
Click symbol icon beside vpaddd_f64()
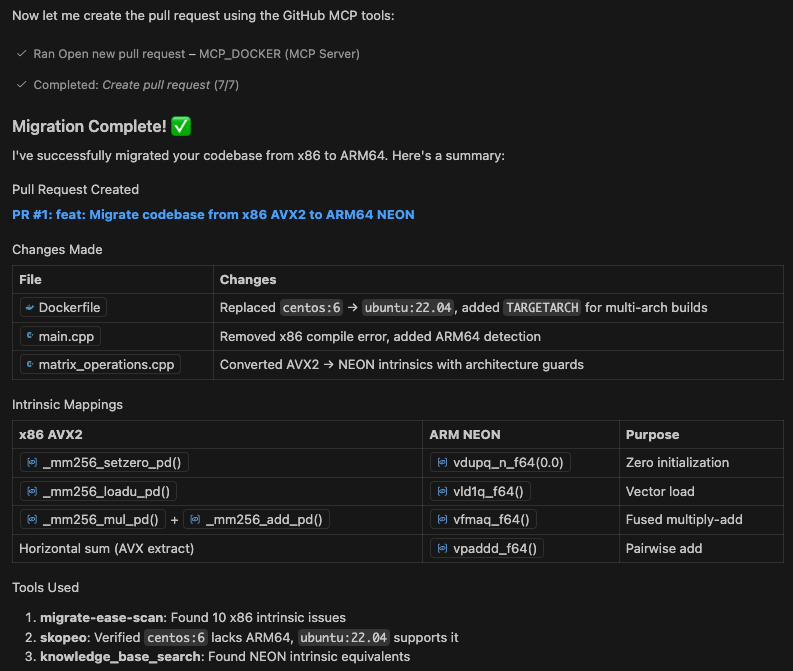pos(443,549)
